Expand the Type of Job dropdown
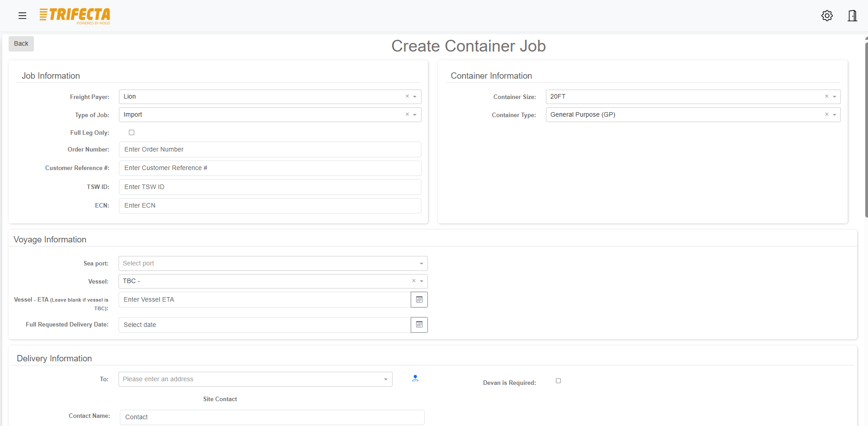This screenshot has width=868, height=426. [x=415, y=115]
